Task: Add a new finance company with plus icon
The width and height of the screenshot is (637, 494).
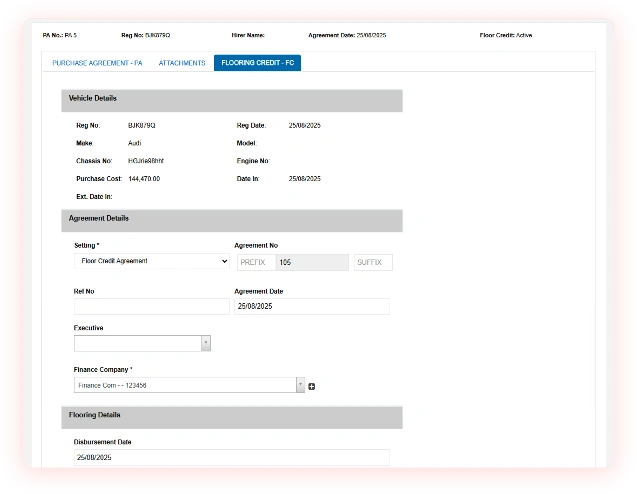Action: [x=312, y=386]
